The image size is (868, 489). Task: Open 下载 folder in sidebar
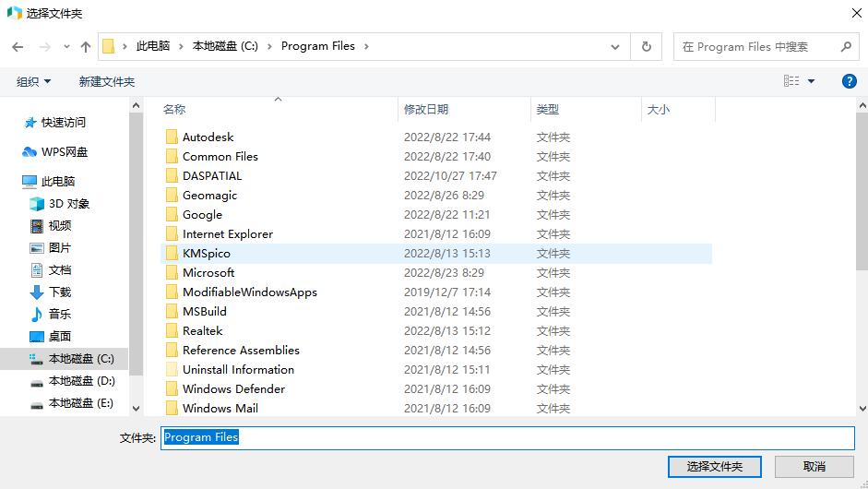[x=51, y=292]
